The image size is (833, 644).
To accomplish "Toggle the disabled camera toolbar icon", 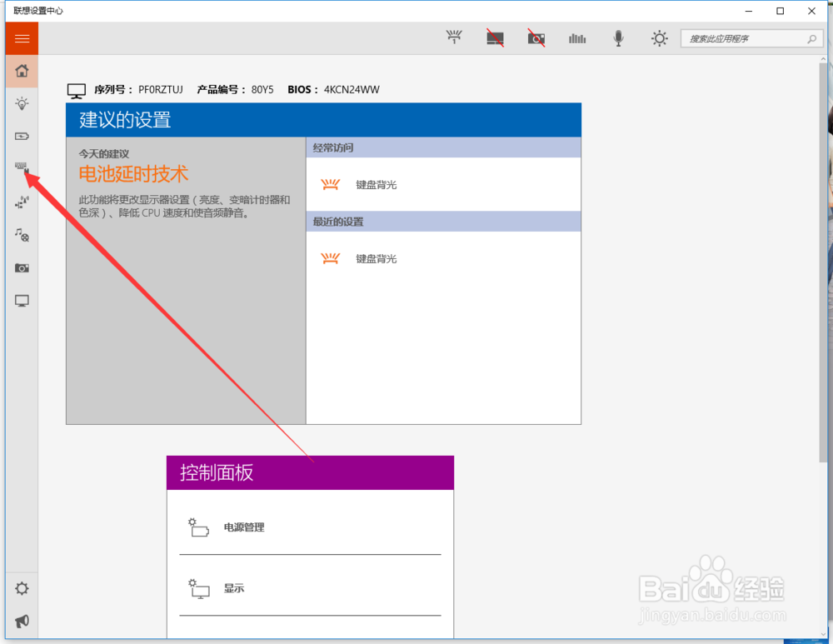I will [536, 38].
